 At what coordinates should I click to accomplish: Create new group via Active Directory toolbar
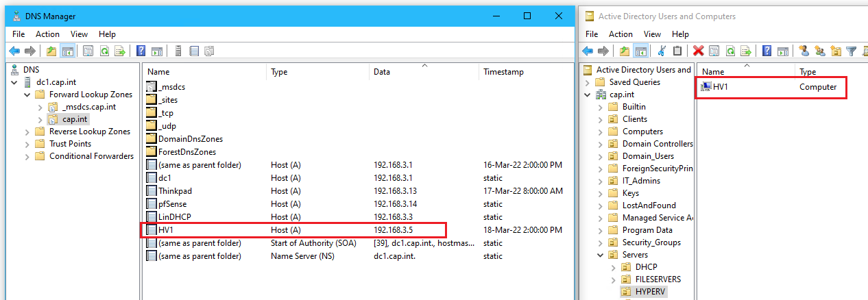tap(820, 51)
